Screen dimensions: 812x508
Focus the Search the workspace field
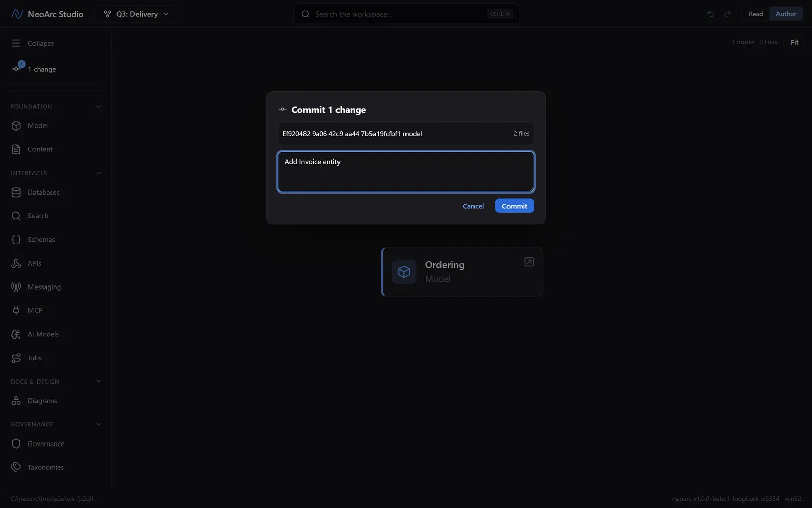tap(407, 14)
